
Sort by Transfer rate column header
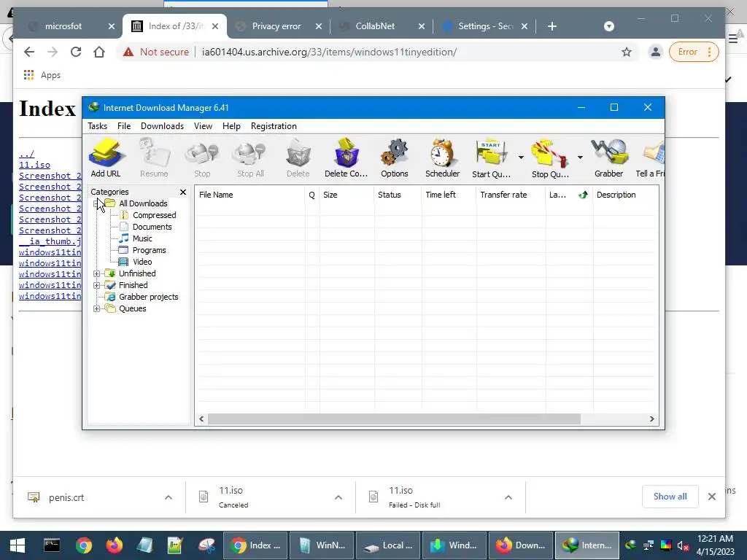coord(510,195)
